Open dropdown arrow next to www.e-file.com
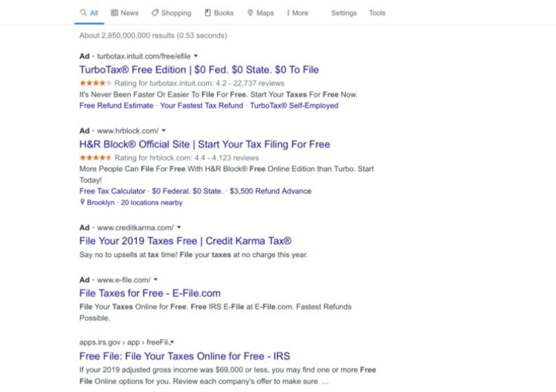 pos(155,280)
